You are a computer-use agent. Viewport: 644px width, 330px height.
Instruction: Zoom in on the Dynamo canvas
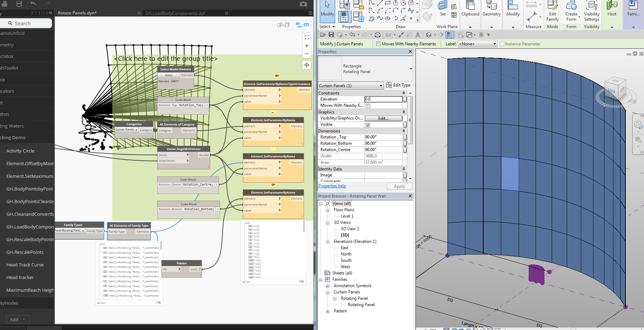coord(306,46)
